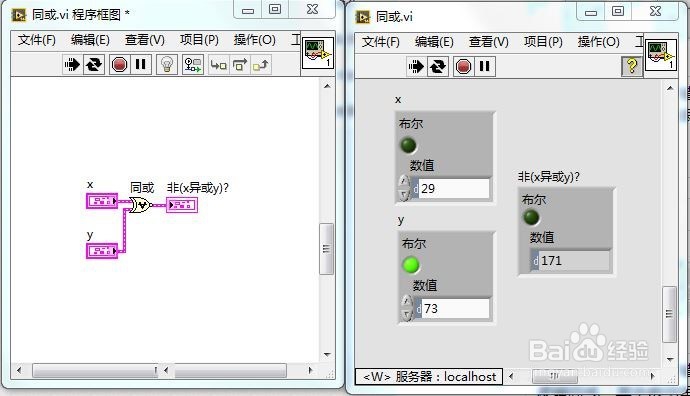Viewport: 690px width, 396px height.
Task: Click front panel scroll up arrow
Action: (670, 88)
